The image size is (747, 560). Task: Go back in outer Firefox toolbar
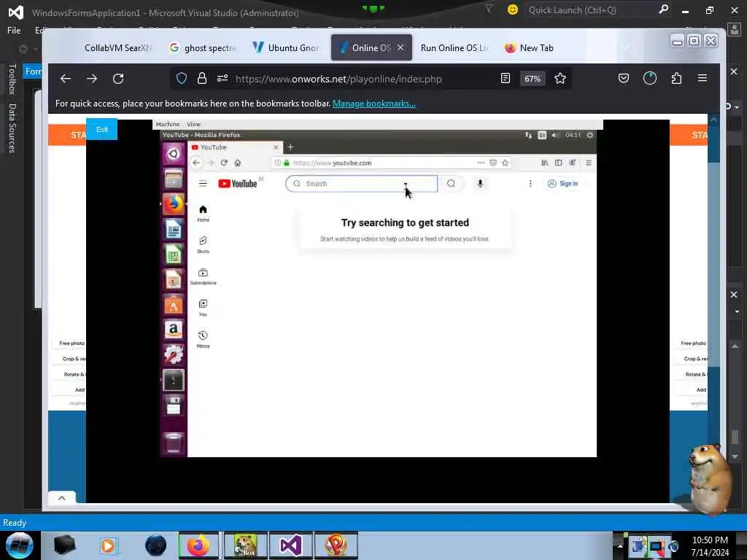(x=65, y=79)
